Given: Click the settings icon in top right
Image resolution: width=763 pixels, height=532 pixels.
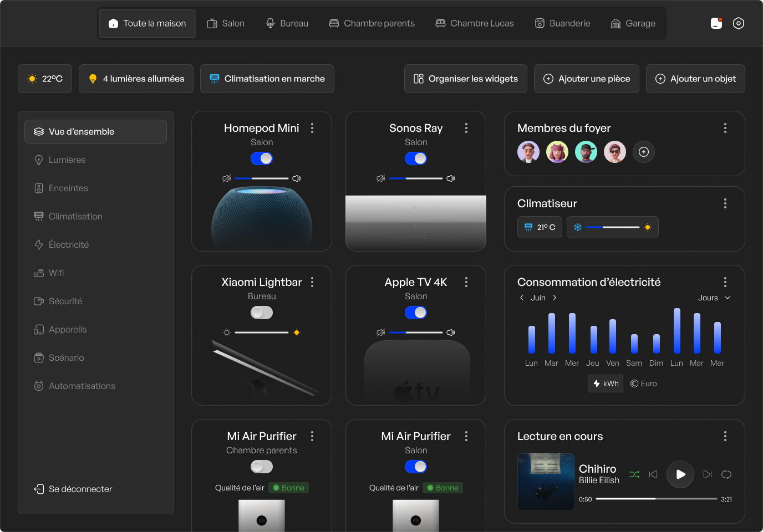Looking at the screenshot, I should 738,23.
